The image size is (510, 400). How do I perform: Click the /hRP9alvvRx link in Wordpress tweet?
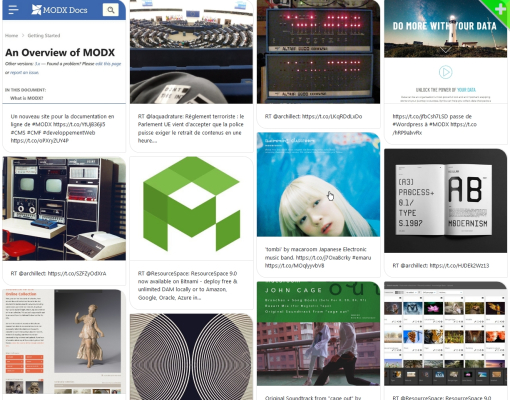tap(407, 133)
